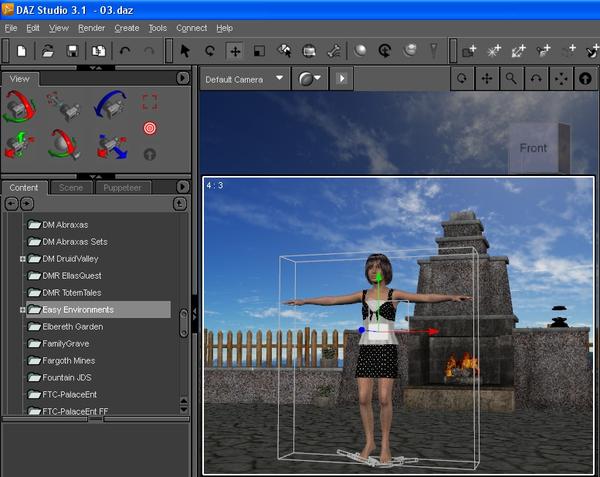The height and width of the screenshot is (477, 600).
Task: Select the DMR TotemTales folder
Action: (x=65, y=293)
